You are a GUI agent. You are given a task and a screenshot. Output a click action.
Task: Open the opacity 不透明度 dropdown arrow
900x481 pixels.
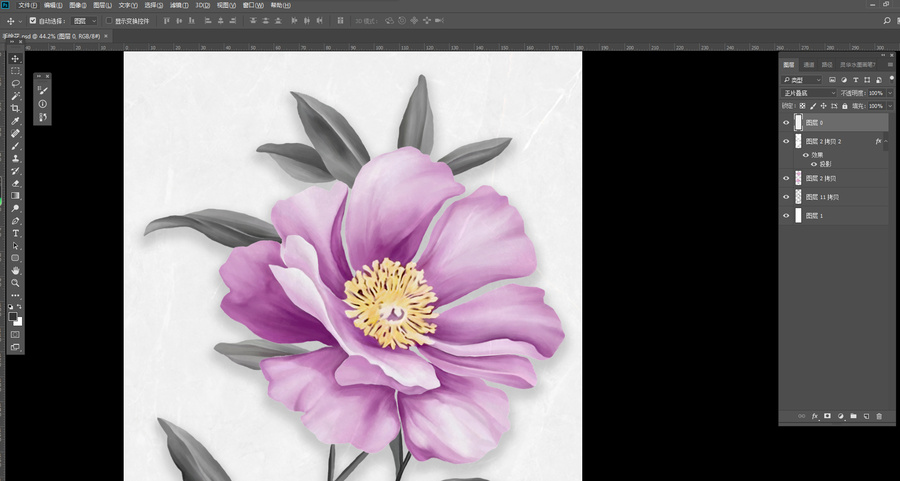point(890,93)
